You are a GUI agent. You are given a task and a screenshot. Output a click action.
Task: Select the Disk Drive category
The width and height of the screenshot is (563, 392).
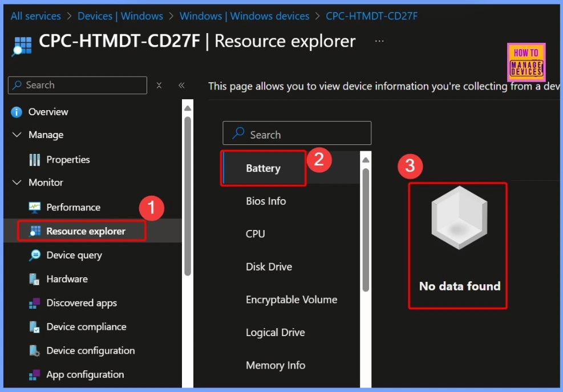point(269,267)
